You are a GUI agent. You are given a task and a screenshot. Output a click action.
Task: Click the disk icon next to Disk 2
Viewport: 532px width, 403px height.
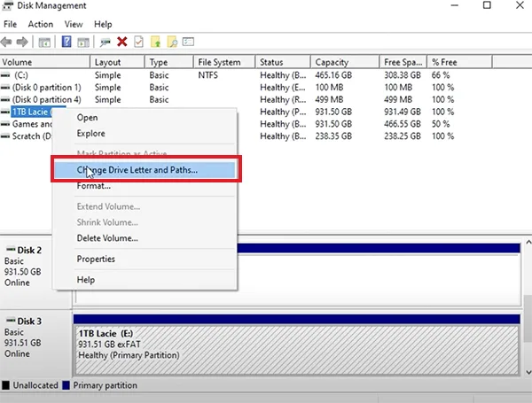pyautogui.click(x=11, y=249)
